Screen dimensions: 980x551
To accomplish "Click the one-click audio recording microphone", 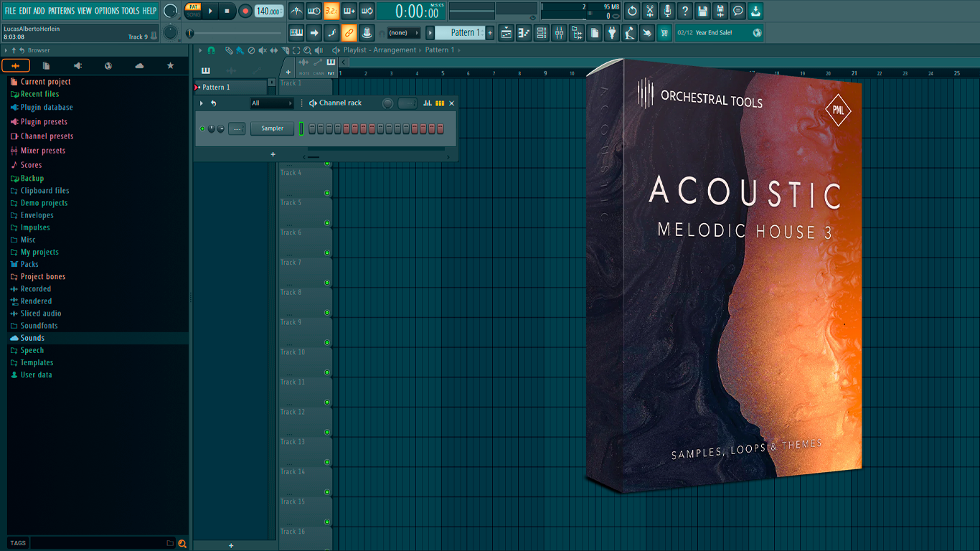I will click(x=667, y=11).
